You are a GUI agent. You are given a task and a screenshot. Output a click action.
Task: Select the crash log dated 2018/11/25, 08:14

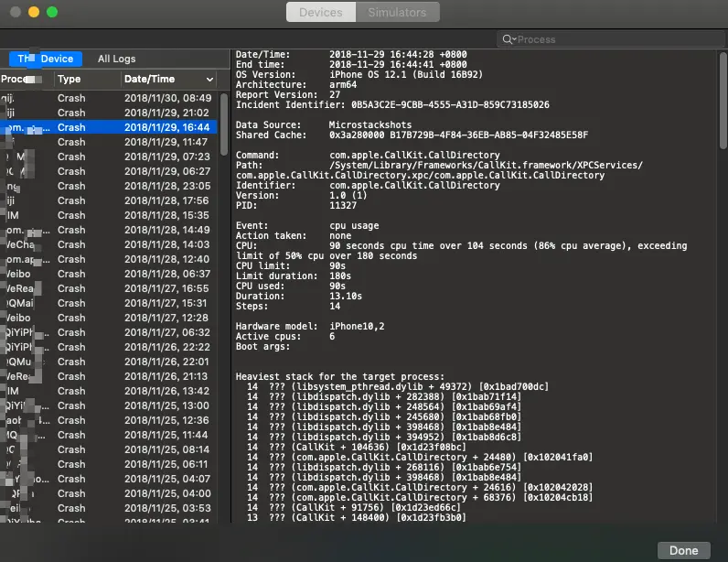pyautogui.click(x=109, y=449)
